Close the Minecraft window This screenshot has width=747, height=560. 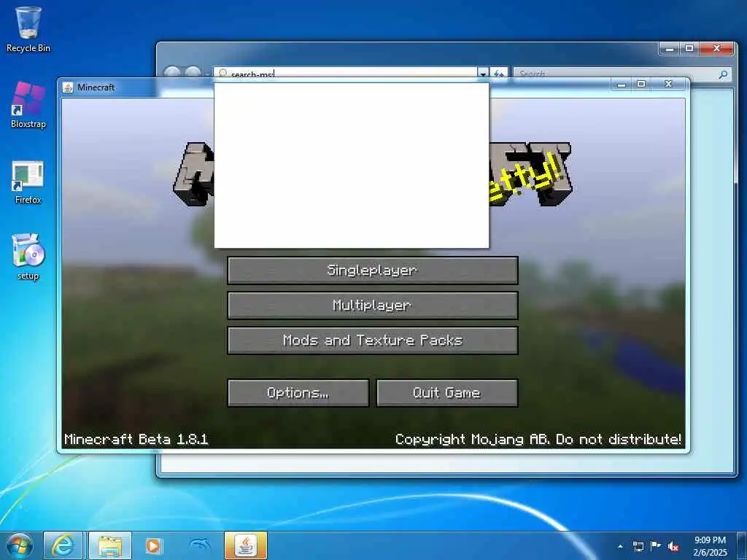(669, 85)
